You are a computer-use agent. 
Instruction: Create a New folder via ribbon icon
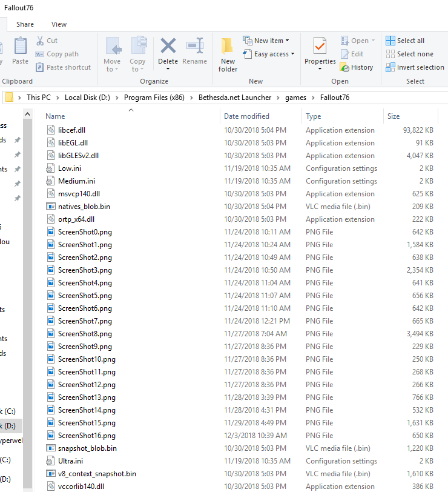pos(227,46)
